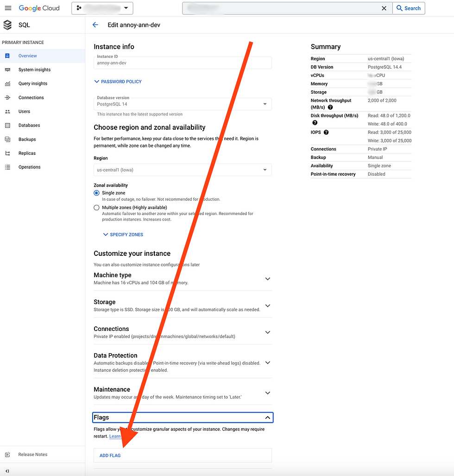Click the Connections sidebar icon

coord(7,97)
